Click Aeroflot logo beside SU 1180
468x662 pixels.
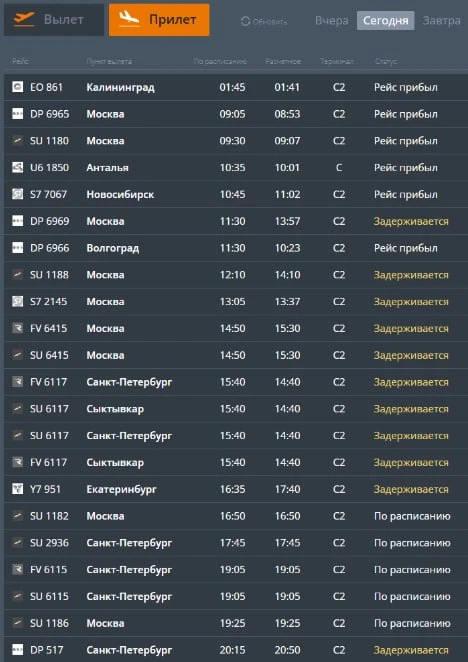click(17, 140)
